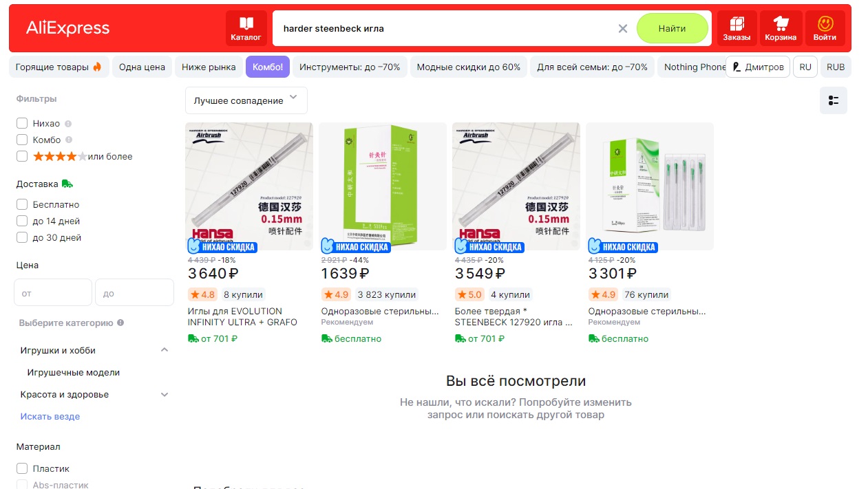The image size is (868, 489).
Task: Collapse the Игрушки и хобби category
Action: [x=165, y=350]
